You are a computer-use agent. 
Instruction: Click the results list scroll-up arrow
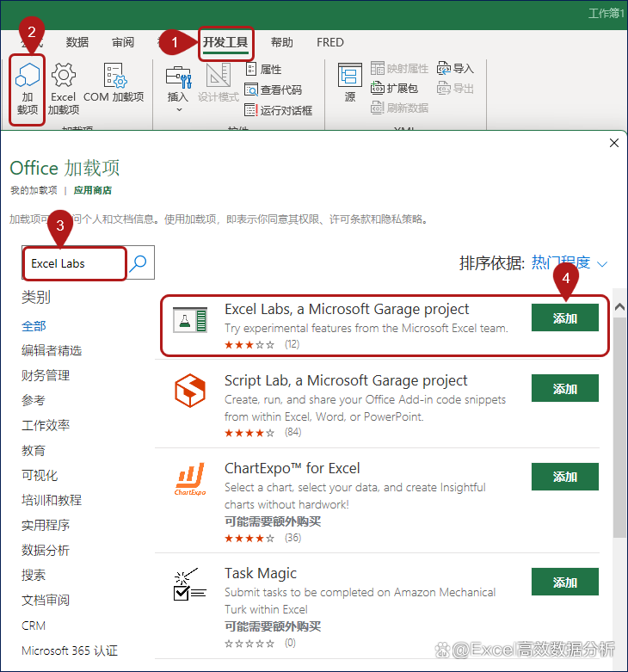619,307
